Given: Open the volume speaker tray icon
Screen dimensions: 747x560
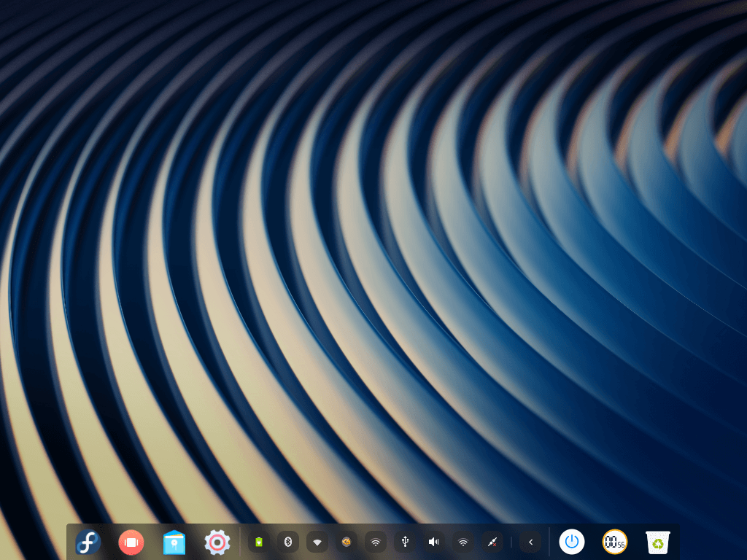Looking at the screenshot, I should point(434,542).
